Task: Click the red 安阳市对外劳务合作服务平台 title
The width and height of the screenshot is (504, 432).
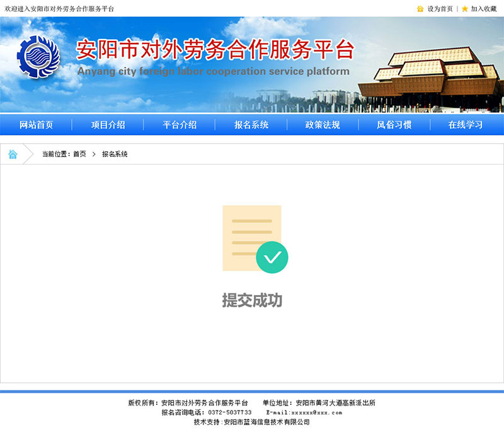Action: pyautogui.click(x=215, y=49)
